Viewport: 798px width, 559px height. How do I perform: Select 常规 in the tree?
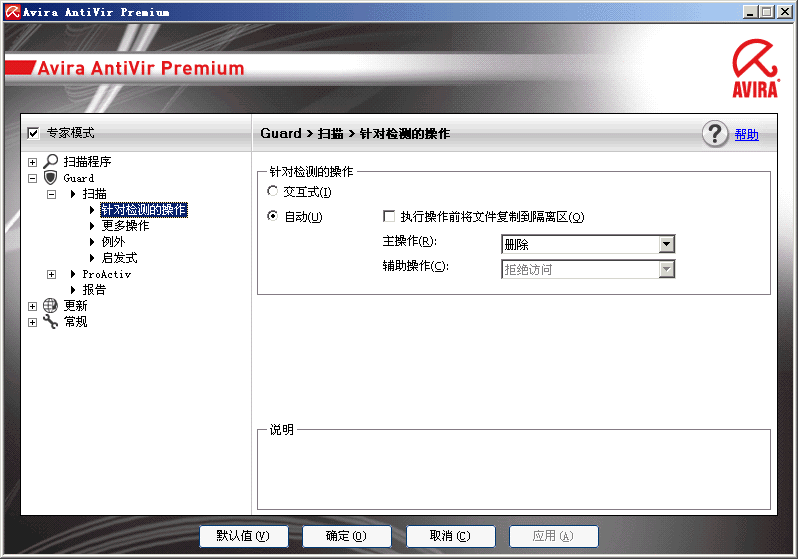tap(75, 322)
